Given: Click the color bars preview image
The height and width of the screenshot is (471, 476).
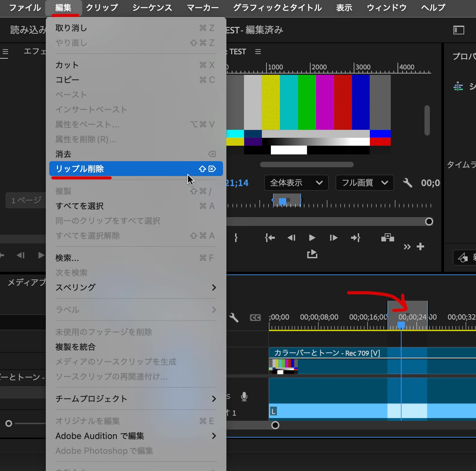Looking at the screenshot, I should (309, 115).
